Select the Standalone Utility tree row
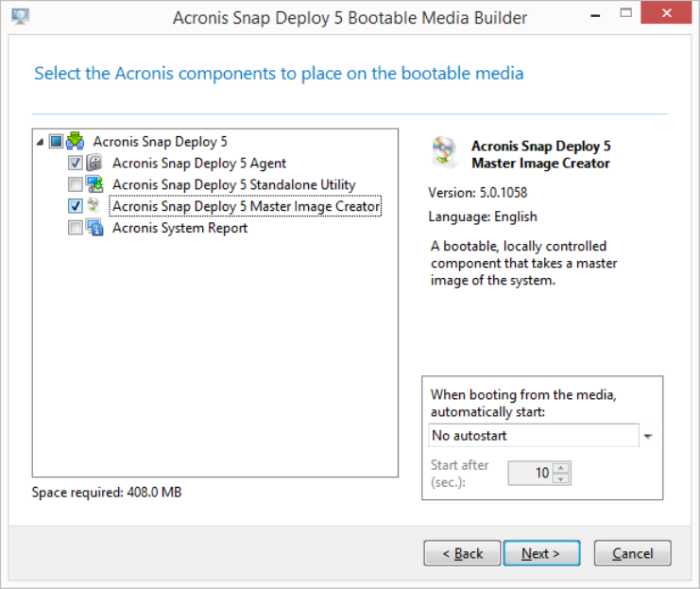700x589 pixels. click(x=234, y=184)
